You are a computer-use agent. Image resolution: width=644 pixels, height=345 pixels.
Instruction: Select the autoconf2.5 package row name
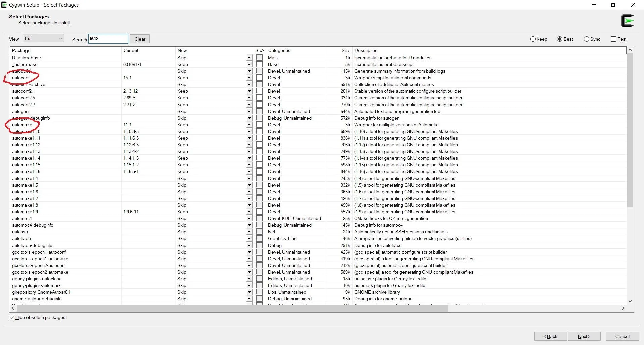(x=23, y=98)
